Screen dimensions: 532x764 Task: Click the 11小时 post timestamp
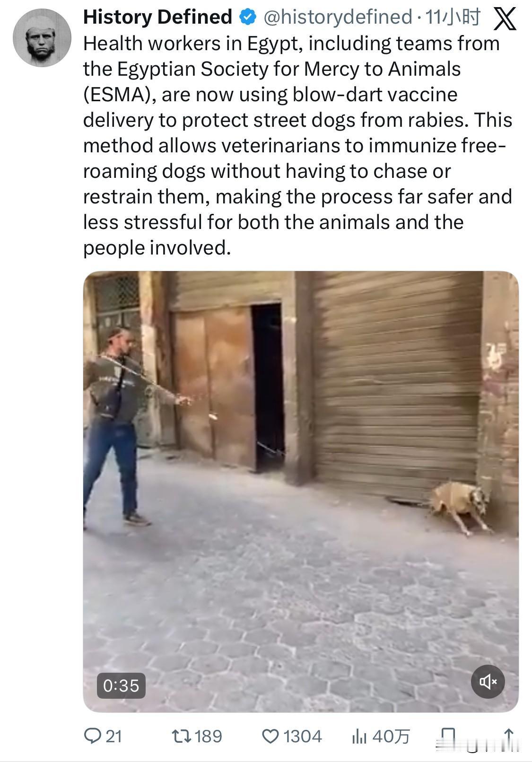pyautogui.click(x=453, y=18)
